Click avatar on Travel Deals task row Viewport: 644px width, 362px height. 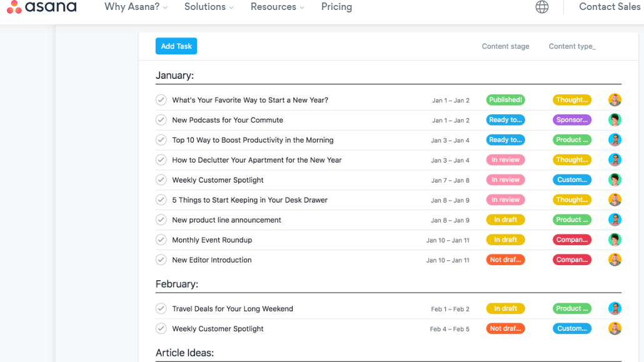click(615, 309)
